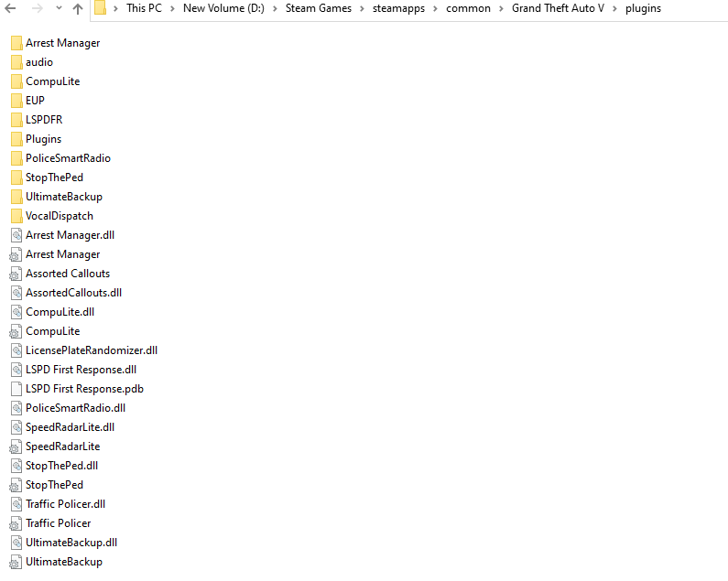728x581 pixels.
Task: Select the PoliceSmartRadio folder icon
Action: 16,158
